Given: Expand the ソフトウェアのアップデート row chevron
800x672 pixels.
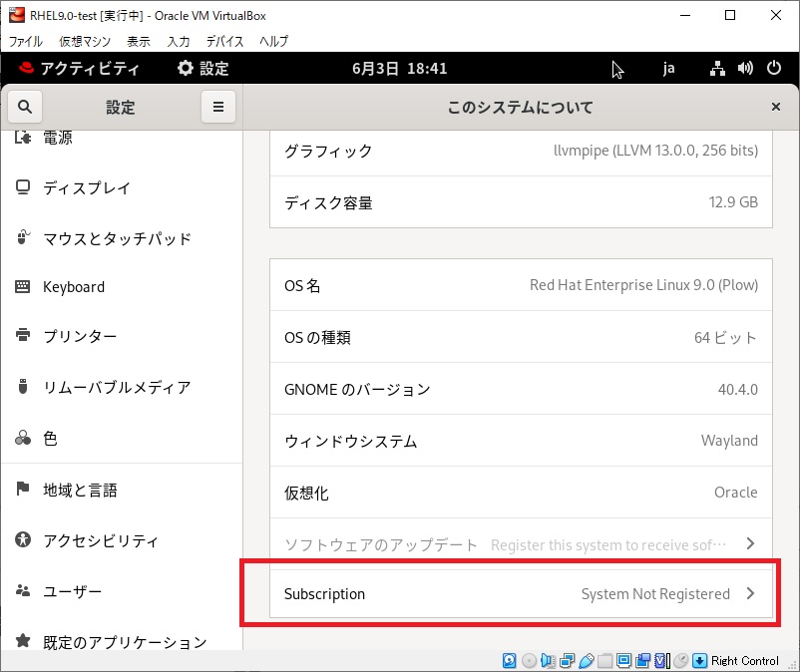Looking at the screenshot, I should click(x=750, y=543).
